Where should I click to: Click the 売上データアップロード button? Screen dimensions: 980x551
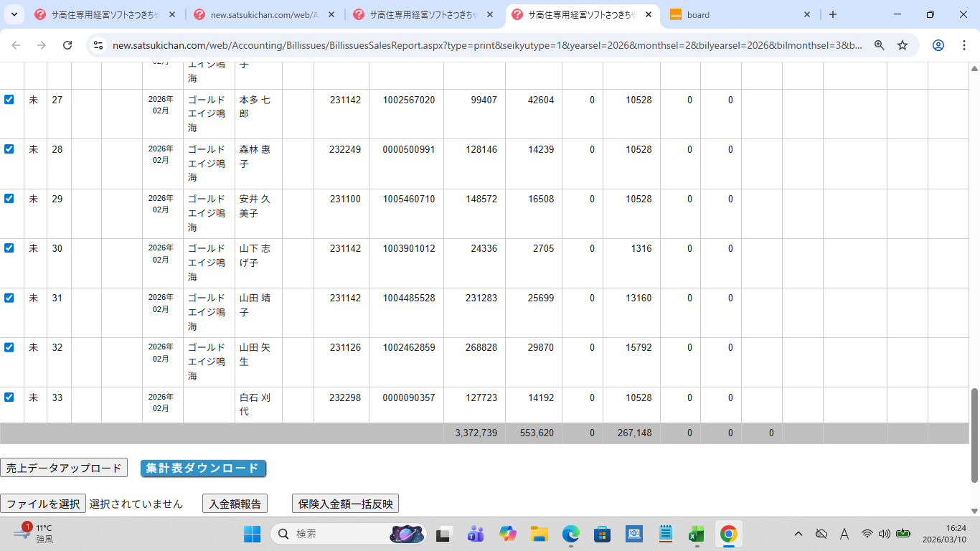click(64, 468)
